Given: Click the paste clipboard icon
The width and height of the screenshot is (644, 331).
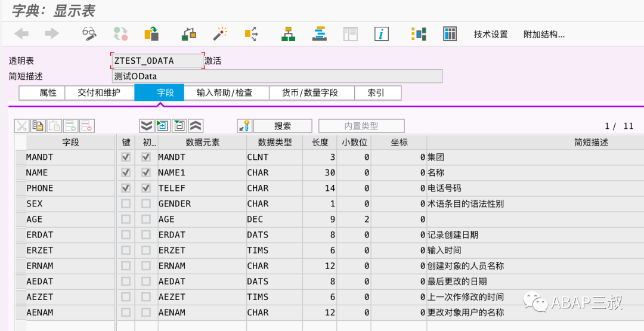Looking at the screenshot, I should 54,126.
